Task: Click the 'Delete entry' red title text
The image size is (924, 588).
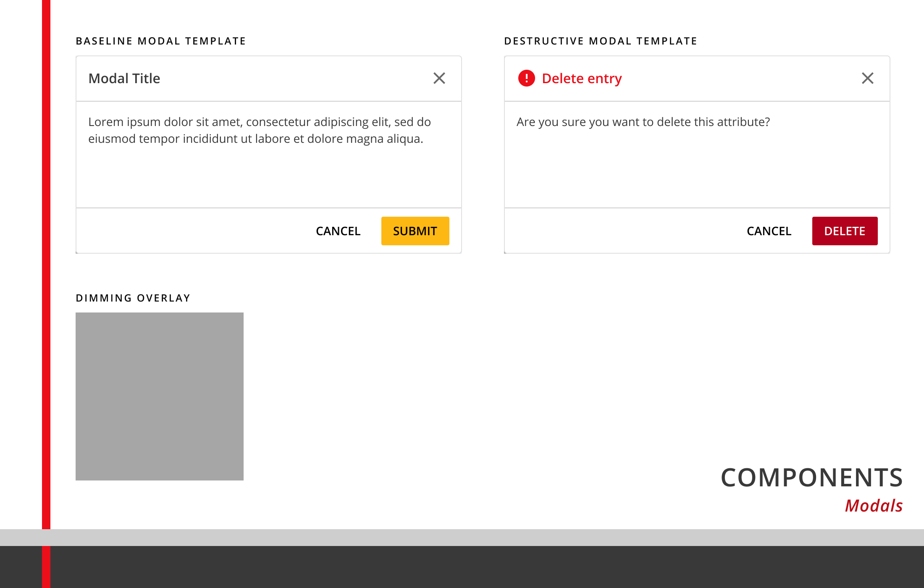Action: 582,79
